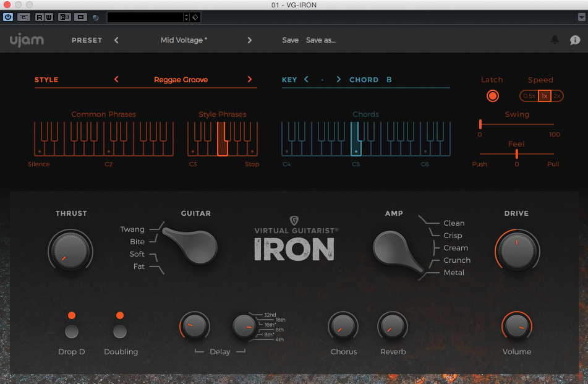Click the Drive knob
This screenshot has width=588, height=384.
point(517,250)
